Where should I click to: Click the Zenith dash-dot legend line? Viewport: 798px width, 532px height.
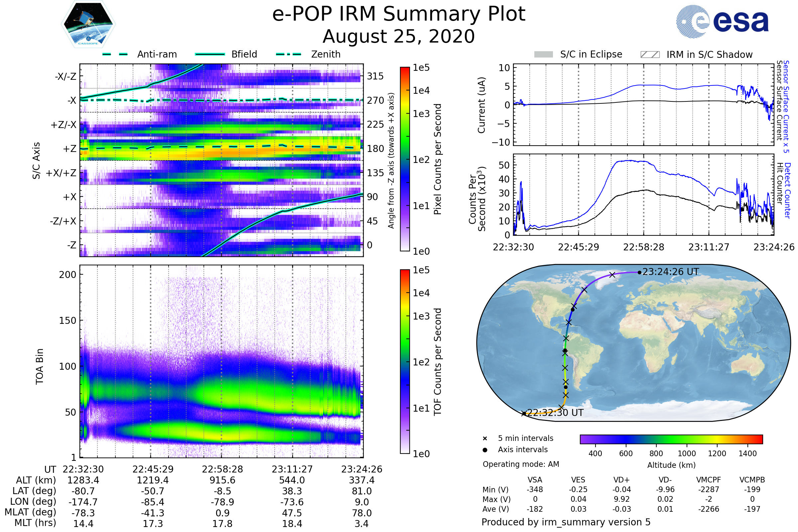(x=288, y=54)
